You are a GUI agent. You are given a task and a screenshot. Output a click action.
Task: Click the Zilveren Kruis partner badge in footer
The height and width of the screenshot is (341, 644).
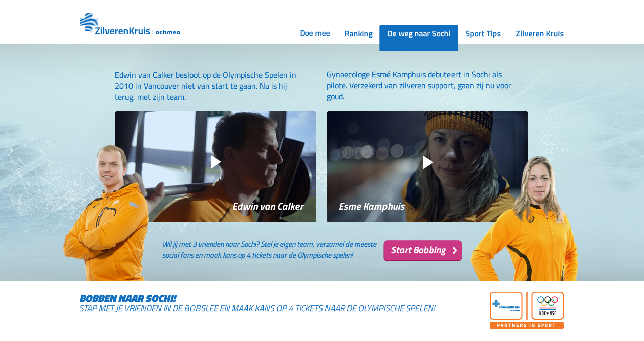[506, 306]
